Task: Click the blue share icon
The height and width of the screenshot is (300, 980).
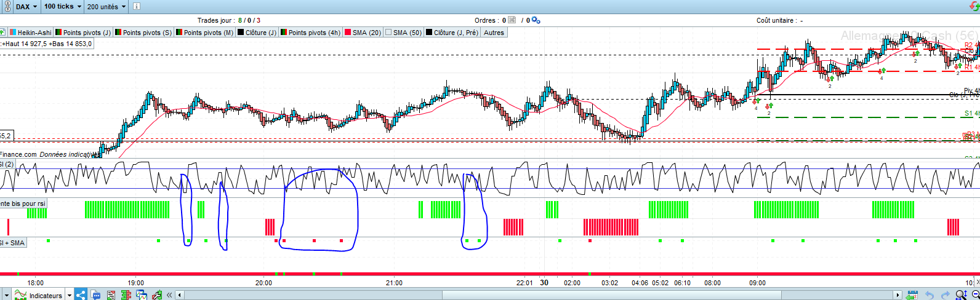Action: (x=81, y=295)
